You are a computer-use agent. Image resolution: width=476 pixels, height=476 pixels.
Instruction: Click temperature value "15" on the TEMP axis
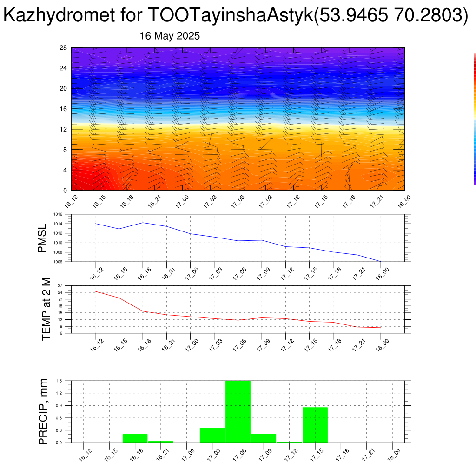[60, 313]
